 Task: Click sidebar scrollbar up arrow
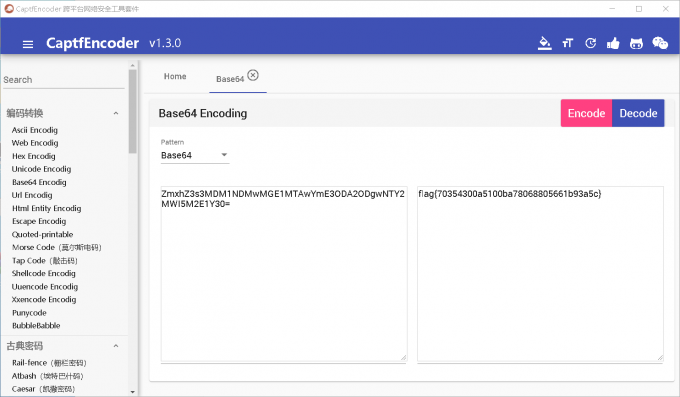133,66
